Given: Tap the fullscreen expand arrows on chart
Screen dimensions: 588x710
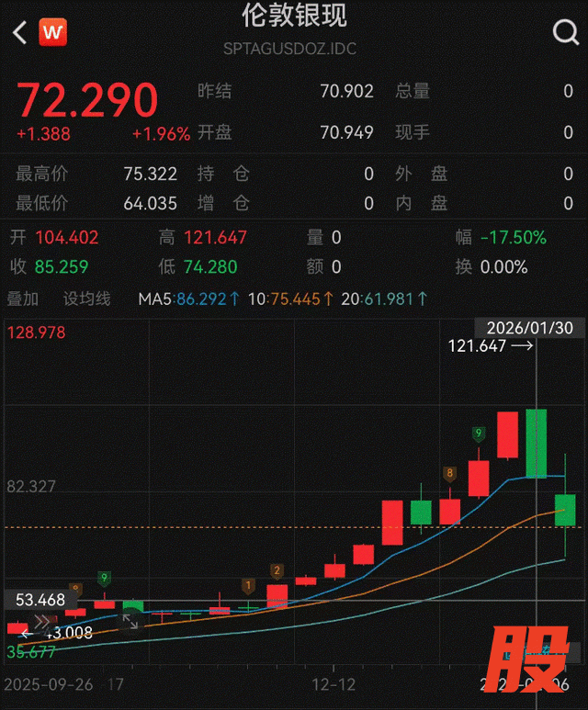Looking at the screenshot, I should click(x=131, y=622).
